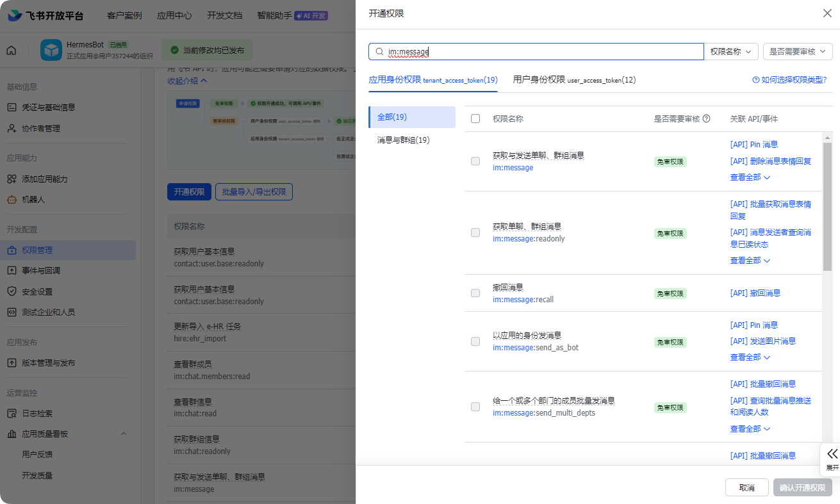The image size is (840, 504).
Task: Click the 添加应用能力 icon in sidebar
Action: pyautogui.click(x=12, y=179)
